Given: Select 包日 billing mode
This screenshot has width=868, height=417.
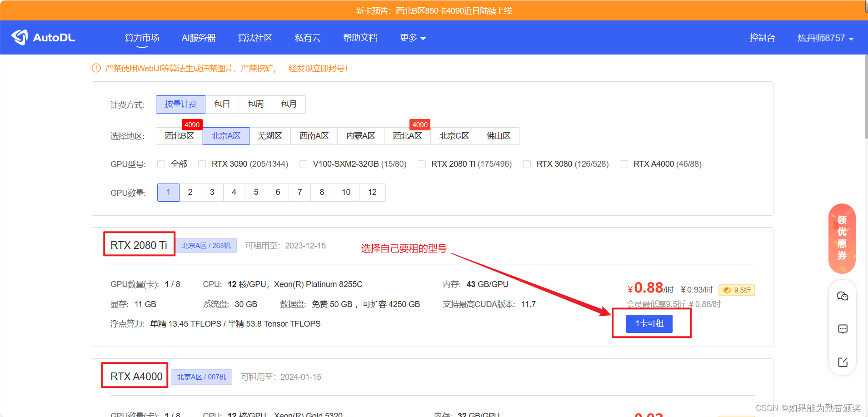Looking at the screenshot, I should point(222,104).
